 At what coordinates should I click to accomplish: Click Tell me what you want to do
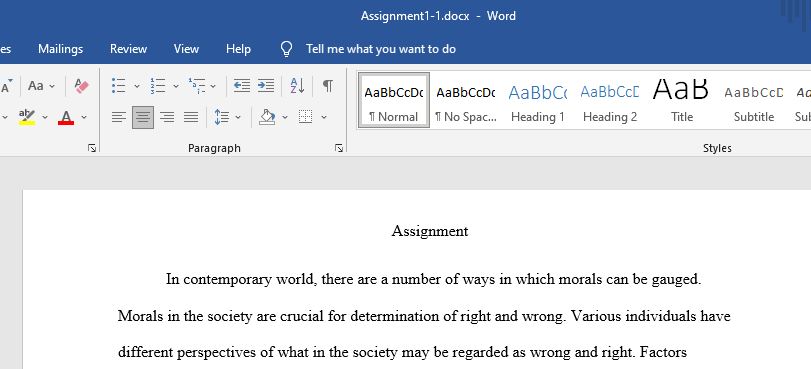click(x=381, y=49)
